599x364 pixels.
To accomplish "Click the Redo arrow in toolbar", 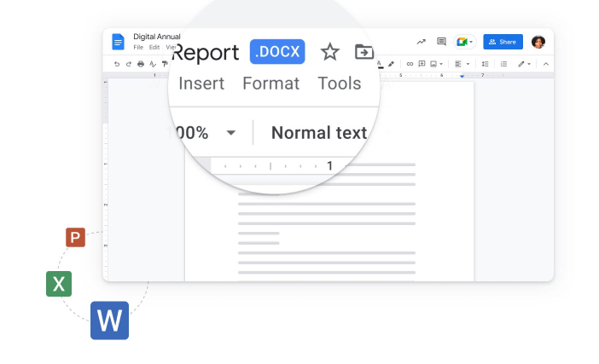I will tap(129, 64).
